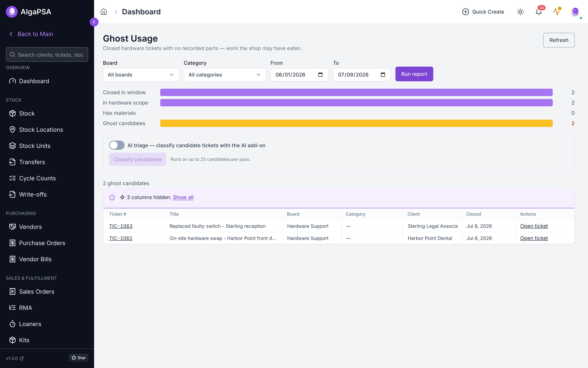This screenshot has width=588, height=368.
Task: Click 'Harbor Point Dental' client cell
Action: pyautogui.click(x=430, y=238)
